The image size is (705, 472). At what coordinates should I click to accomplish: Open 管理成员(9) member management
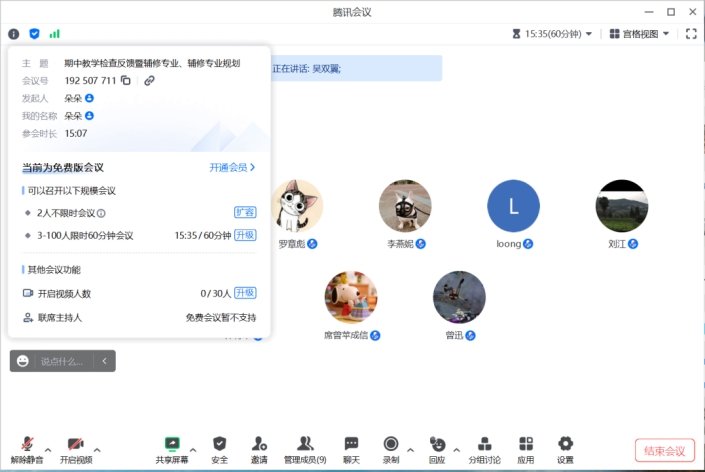[x=305, y=449]
